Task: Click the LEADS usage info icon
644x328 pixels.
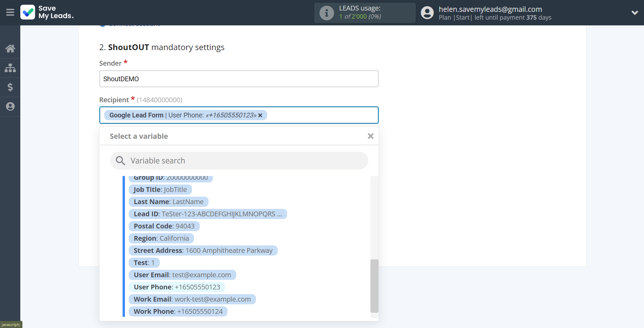Action: 327,13
